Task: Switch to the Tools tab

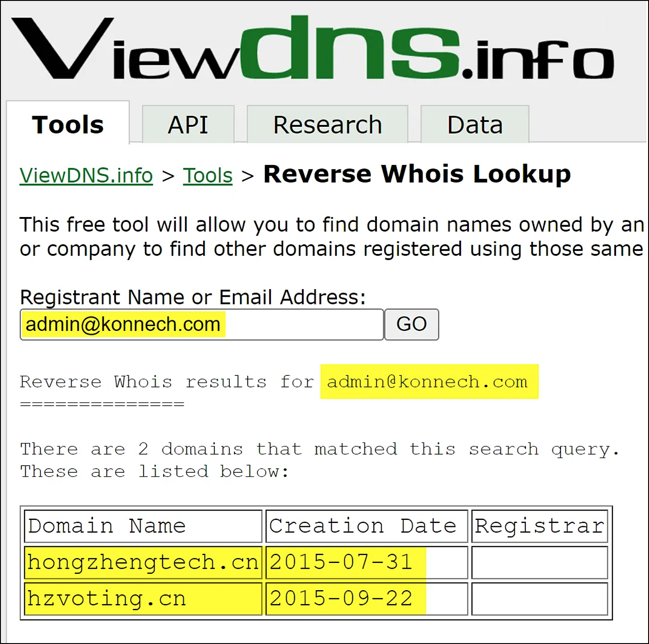Action: point(68,123)
